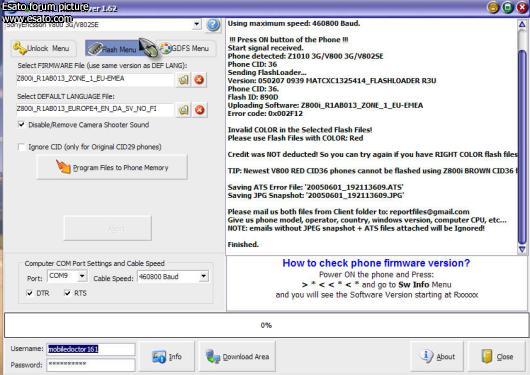The width and height of the screenshot is (530, 375).
Task: Click the 'Error code: 0x002F12' log line
Action: coord(265,114)
